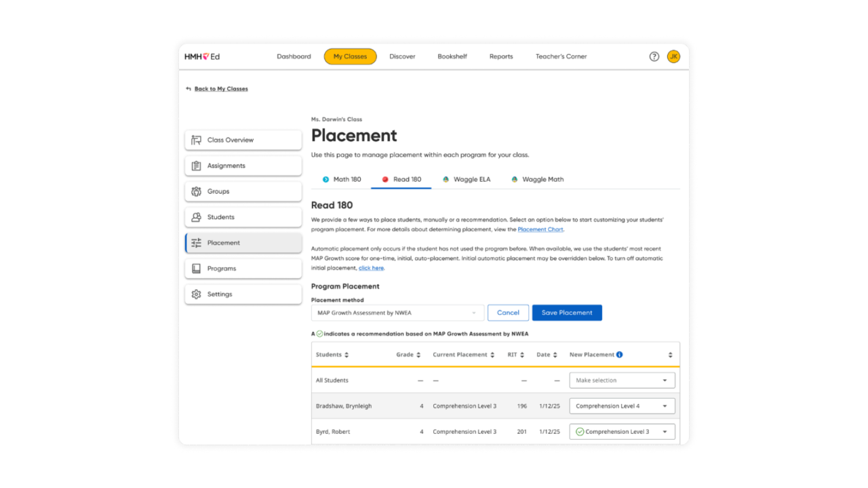Image resolution: width=868 pixels, height=488 pixels.
Task: Open Settings in sidebar
Action: pos(243,295)
